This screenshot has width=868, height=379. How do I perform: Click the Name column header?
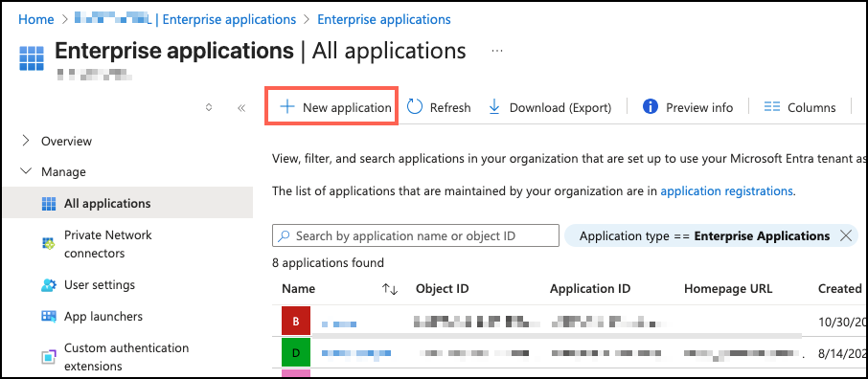coord(298,289)
